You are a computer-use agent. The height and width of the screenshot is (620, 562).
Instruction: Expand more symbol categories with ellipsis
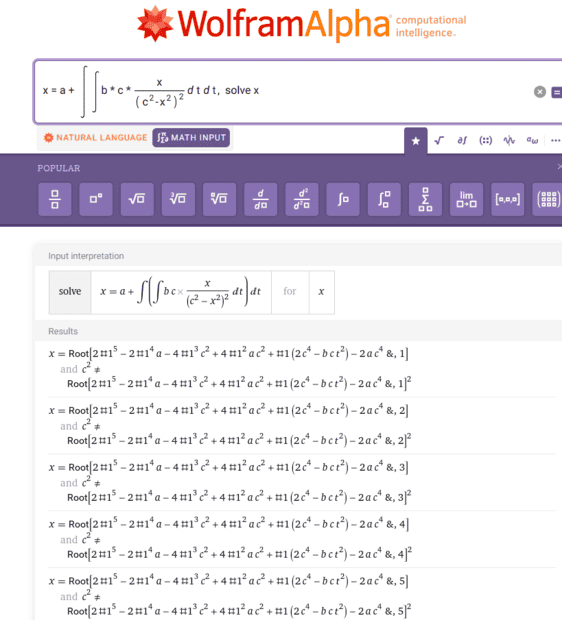click(x=555, y=140)
